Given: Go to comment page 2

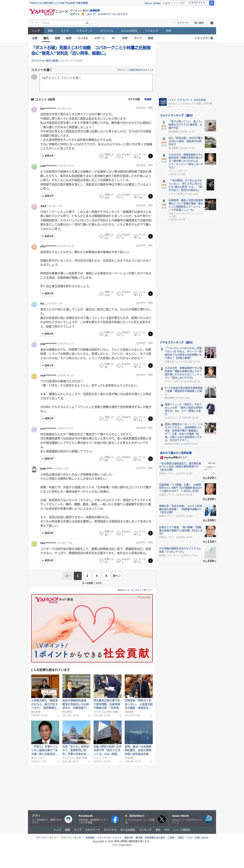Looking at the screenshot, I should [x=87, y=576].
